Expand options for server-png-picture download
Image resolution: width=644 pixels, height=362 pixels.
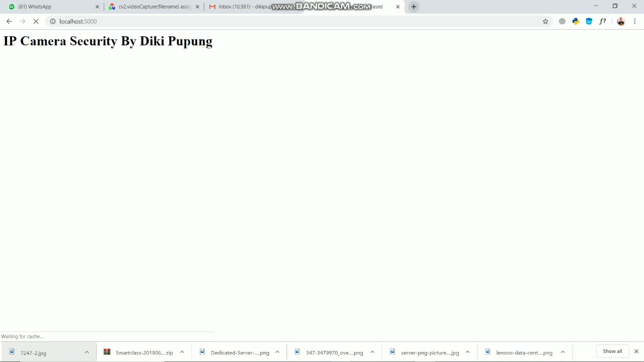pyautogui.click(x=467, y=352)
